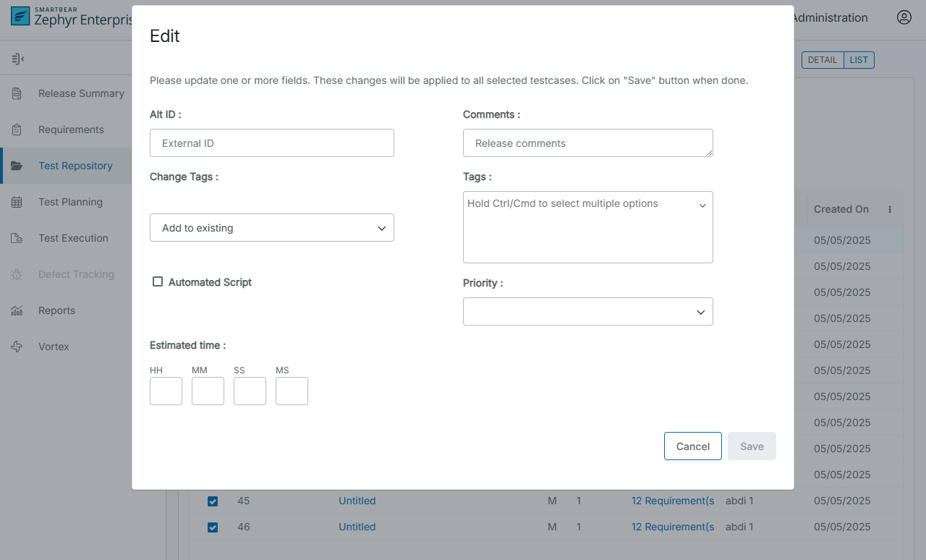Screen dimensions: 926x560
Task: Collapse the left sidebar navigation
Action: point(18,59)
